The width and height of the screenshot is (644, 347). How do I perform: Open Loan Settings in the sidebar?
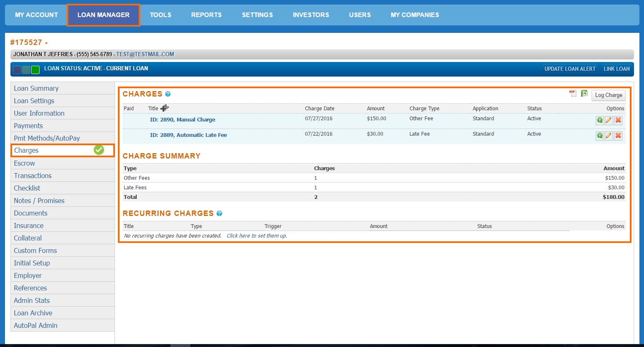pyautogui.click(x=62, y=101)
